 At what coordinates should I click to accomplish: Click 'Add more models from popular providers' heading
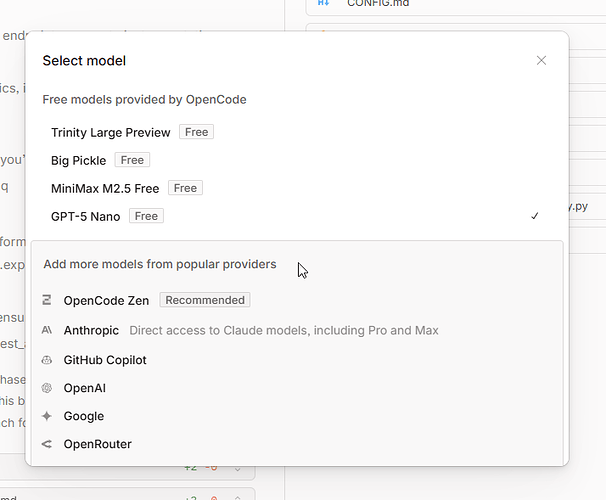pos(160,264)
